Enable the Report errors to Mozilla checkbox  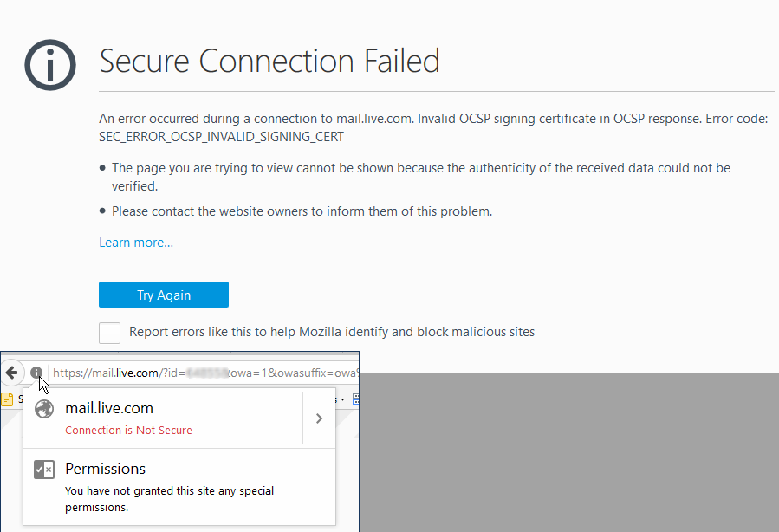(x=109, y=333)
